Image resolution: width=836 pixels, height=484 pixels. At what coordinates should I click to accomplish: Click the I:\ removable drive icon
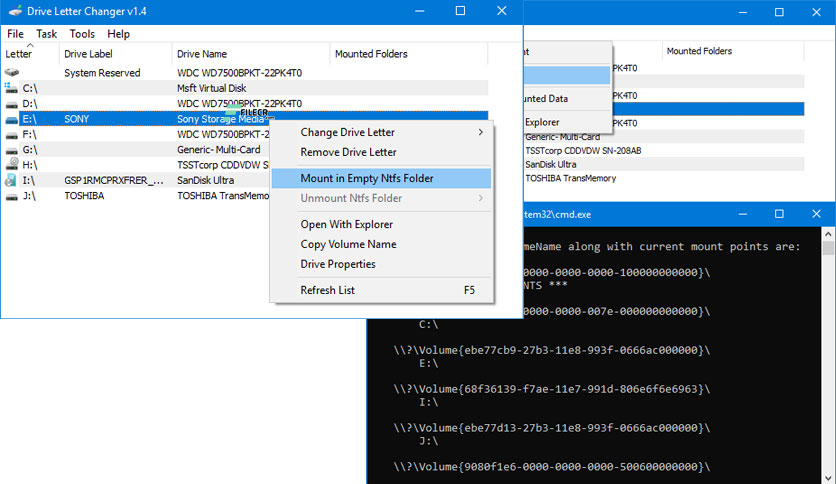(11, 180)
